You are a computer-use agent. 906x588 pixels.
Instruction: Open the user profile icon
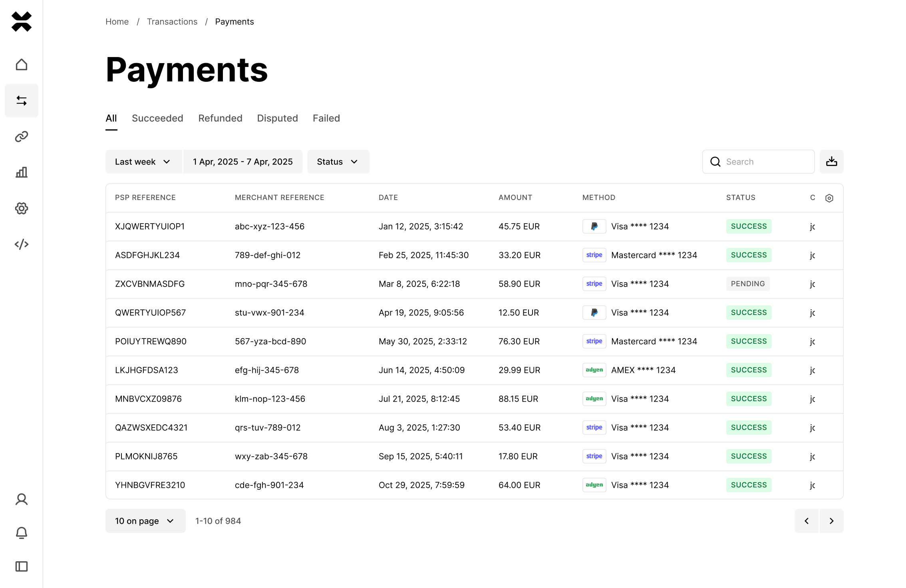pyautogui.click(x=22, y=499)
